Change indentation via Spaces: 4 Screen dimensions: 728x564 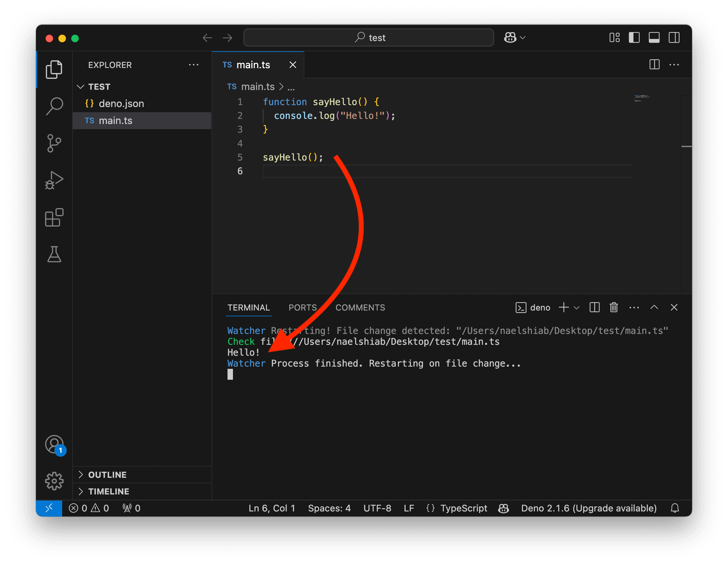329,508
